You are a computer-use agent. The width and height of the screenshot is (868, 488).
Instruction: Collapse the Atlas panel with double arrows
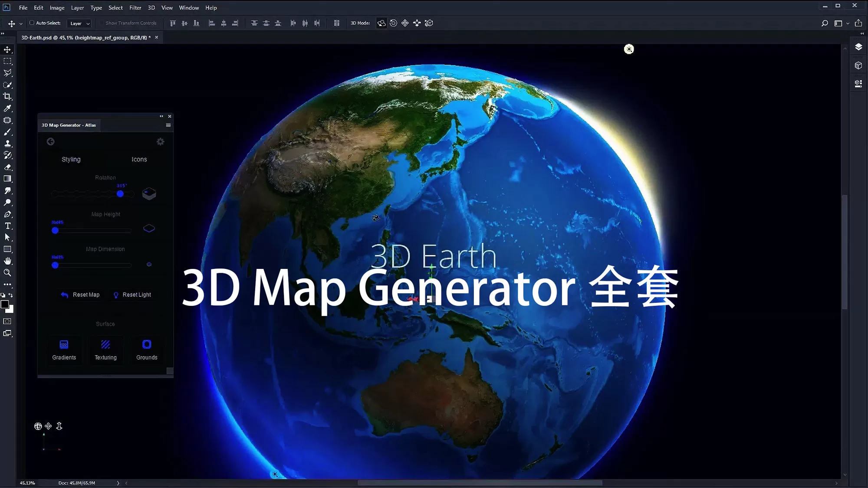(x=161, y=116)
